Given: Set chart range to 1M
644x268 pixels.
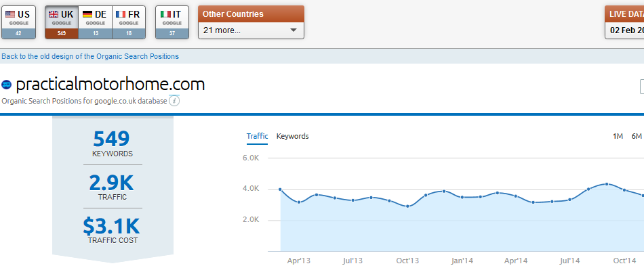Looking at the screenshot, I should [x=618, y=136].
